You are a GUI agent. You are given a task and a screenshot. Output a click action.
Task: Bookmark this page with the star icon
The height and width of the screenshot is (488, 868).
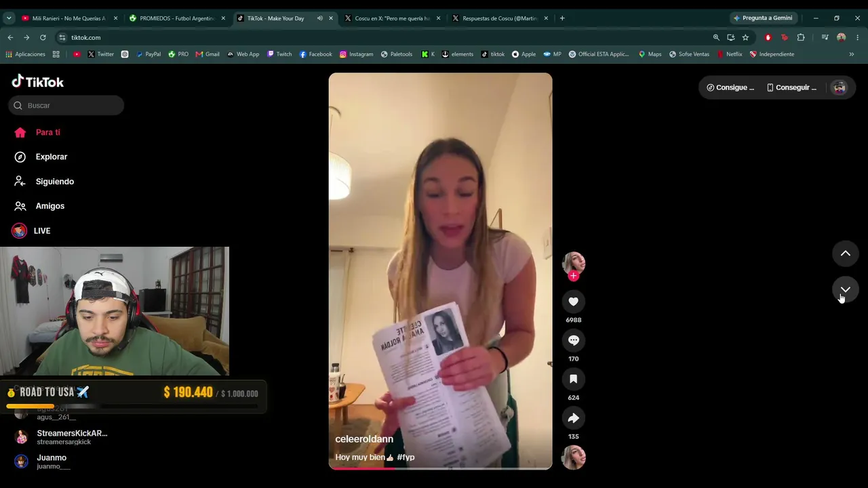745,37
